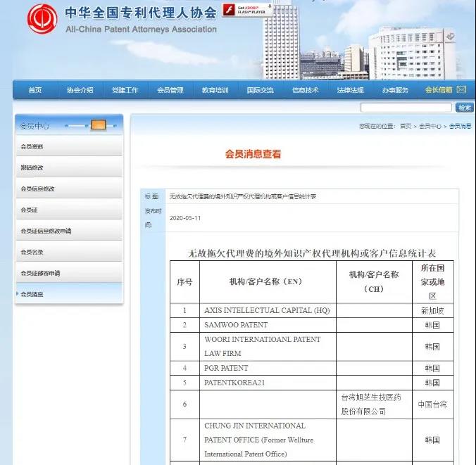Click the red association logo

pyautogui.click(x=42, y=19)
